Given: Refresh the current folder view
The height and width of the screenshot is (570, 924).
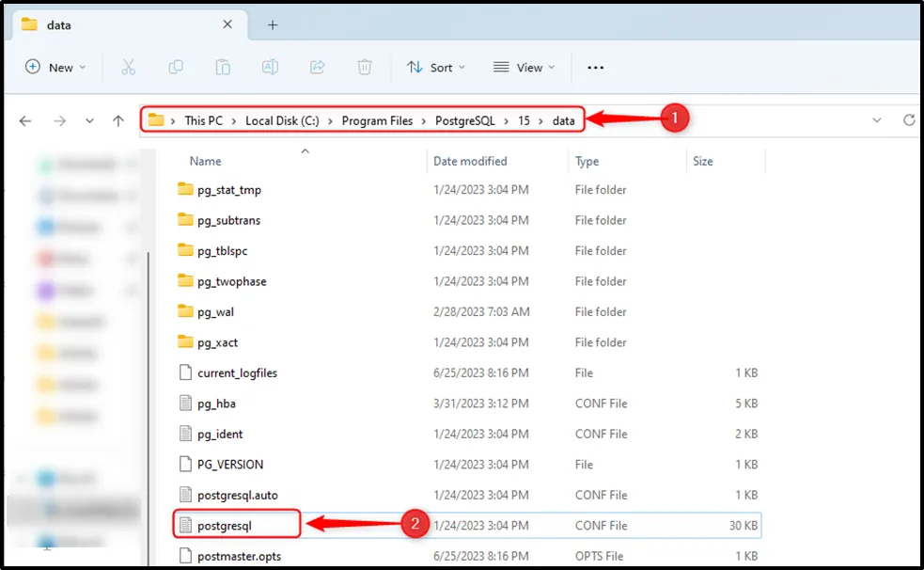Looking at the screenshot, I should (908, 120).
